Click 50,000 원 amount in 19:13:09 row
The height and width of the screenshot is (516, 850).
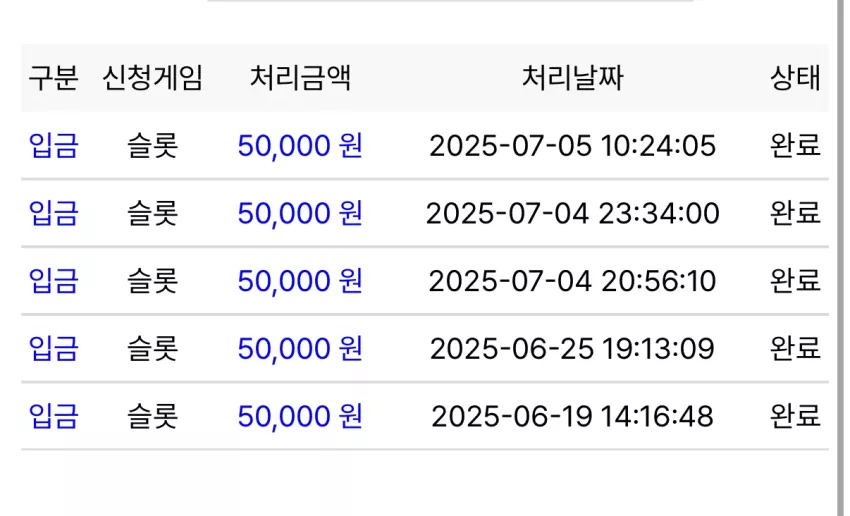click(x=300, y=349)
